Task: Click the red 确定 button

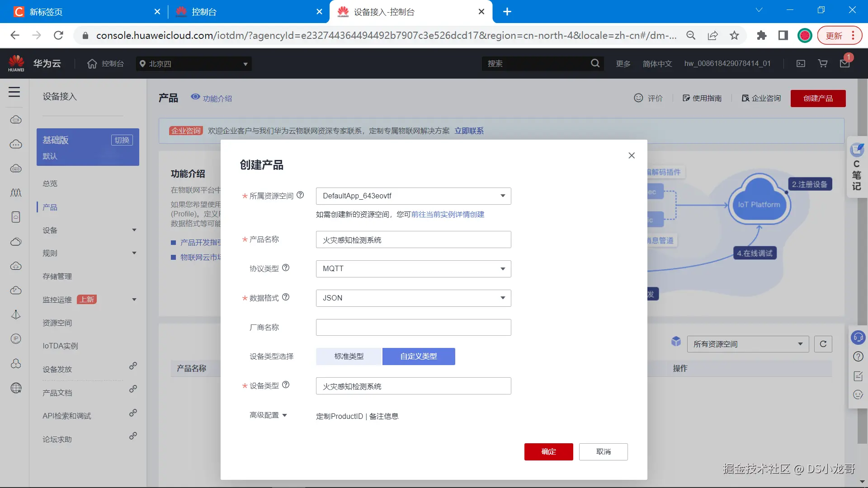Action: tap(548, 452)
